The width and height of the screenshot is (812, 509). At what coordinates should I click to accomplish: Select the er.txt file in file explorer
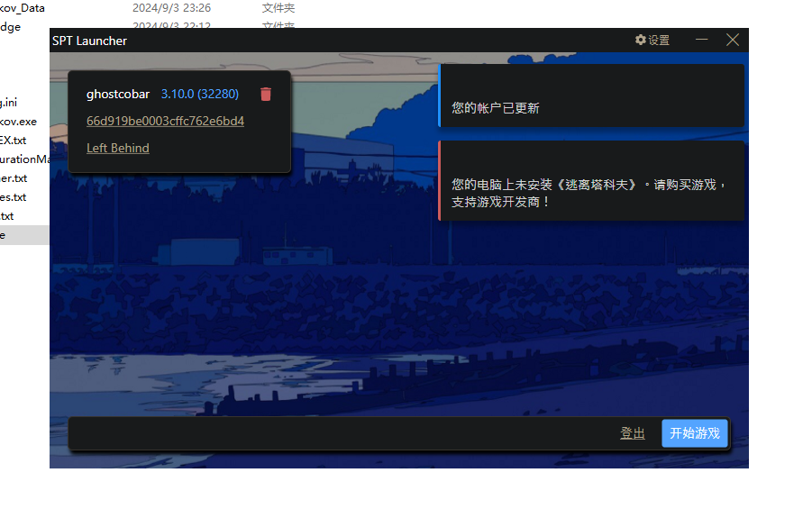tap(14, 178)
